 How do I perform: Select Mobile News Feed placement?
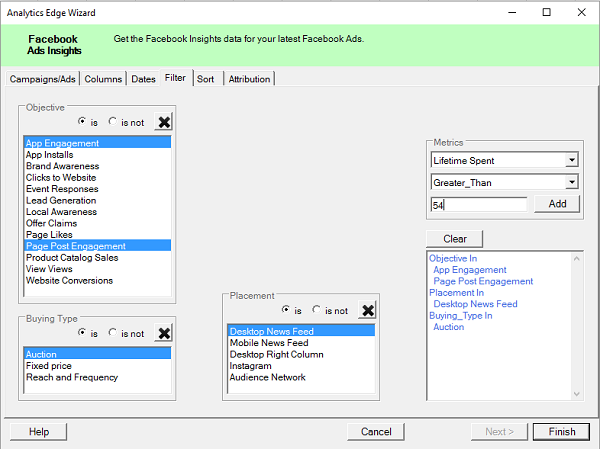(302, 343)
